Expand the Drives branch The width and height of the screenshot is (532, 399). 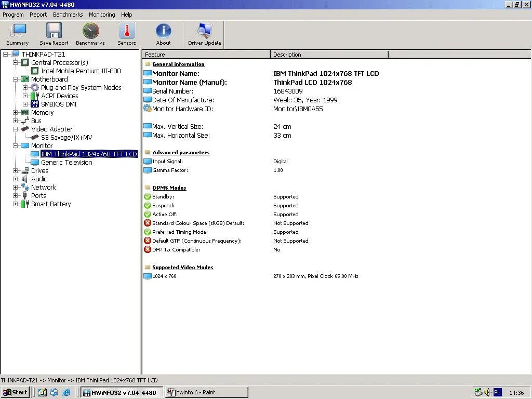pos(15,170)
